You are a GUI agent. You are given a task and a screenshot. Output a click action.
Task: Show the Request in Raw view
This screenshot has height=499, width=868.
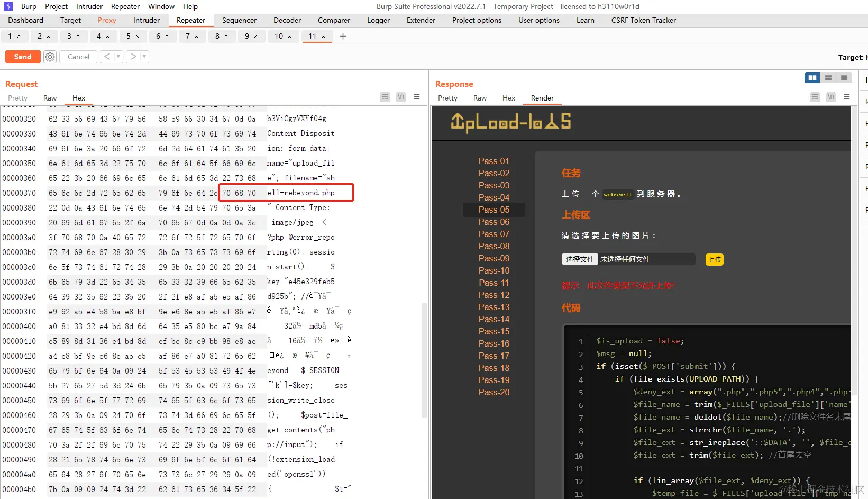coord(50,98)
